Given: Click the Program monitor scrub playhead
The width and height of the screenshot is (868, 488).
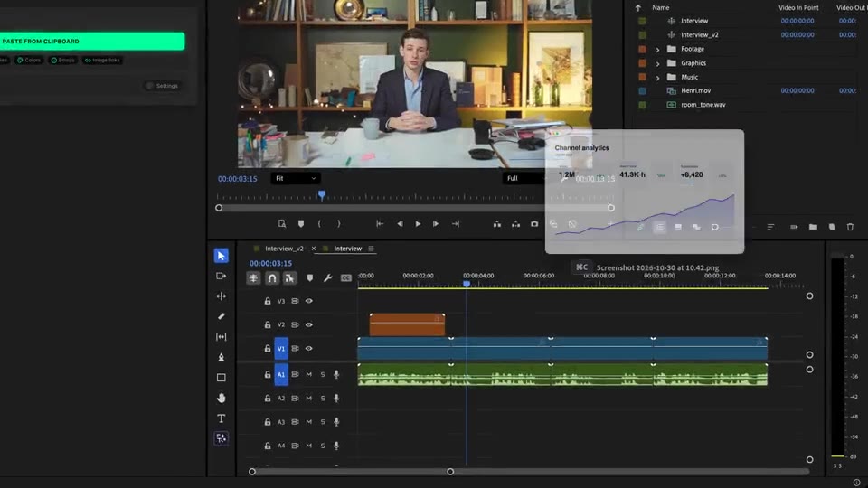Looking at the screenshot, I should point(322,195).
